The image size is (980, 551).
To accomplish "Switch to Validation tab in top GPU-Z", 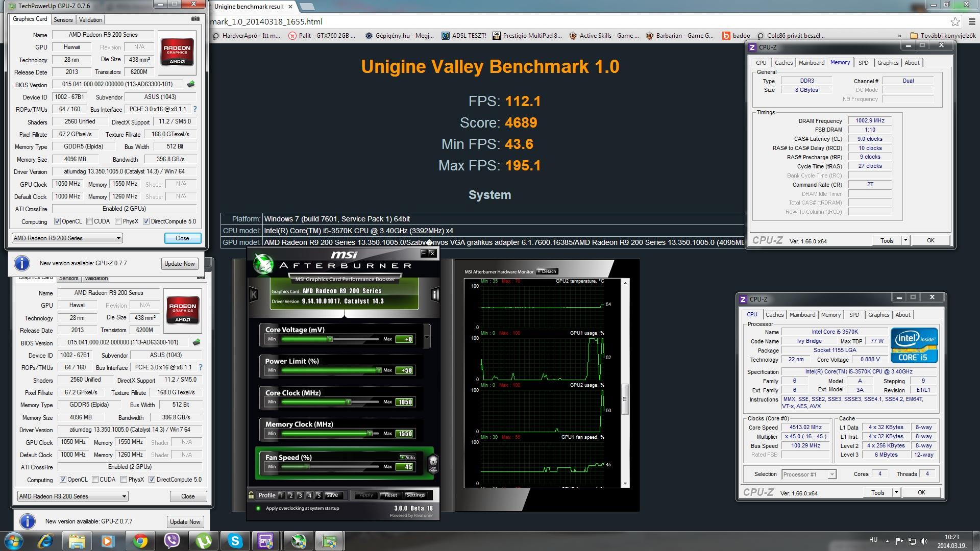I will 91,19.
